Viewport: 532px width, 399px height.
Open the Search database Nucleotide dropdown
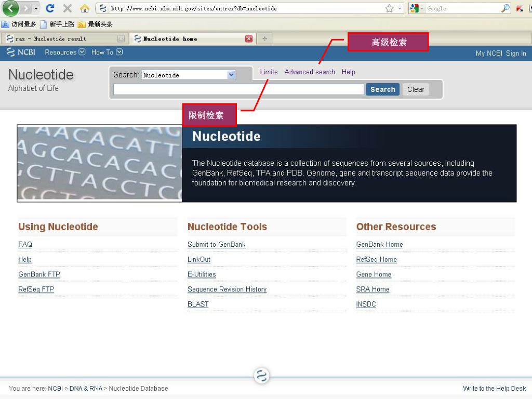coord(189,75)
